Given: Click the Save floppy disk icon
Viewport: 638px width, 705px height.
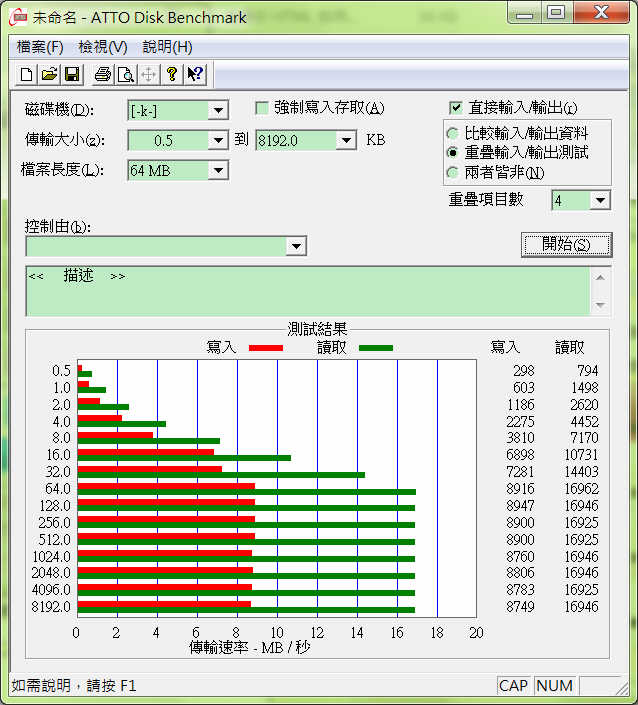Looking at the screenshot, I should pos(72,74).
